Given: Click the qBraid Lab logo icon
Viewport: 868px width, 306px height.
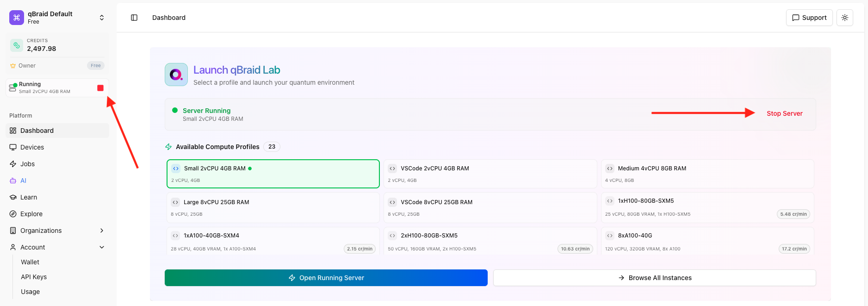Looking at the screenshot, I should pos(176,75).
